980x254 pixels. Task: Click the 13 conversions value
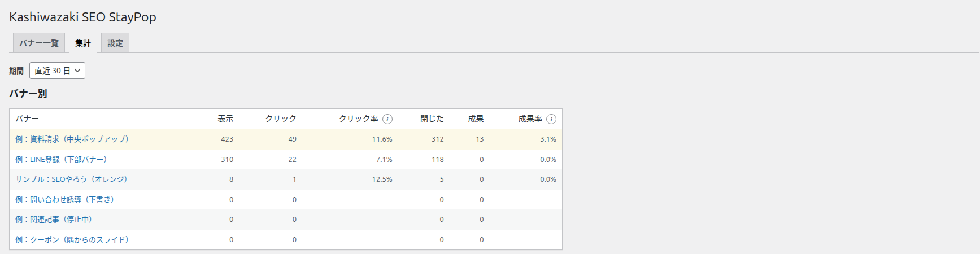tap(480, 139)
